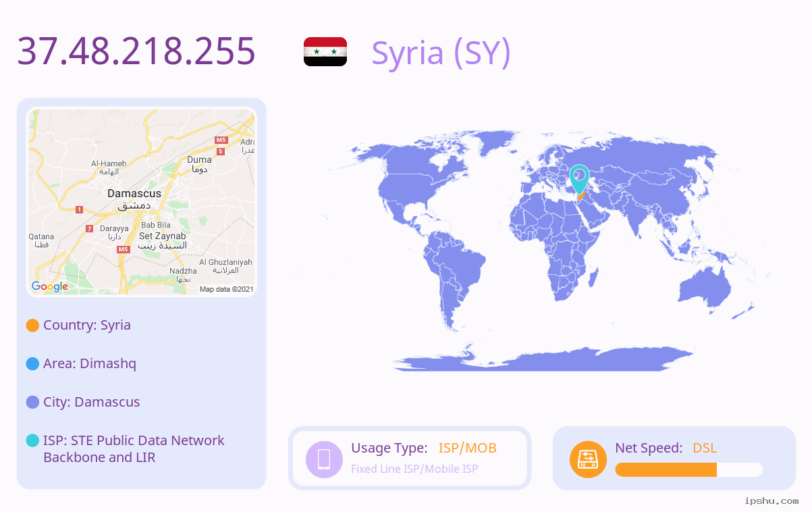
Task: Click the orange dot beside Country: Syria
Action: point(32,326)
